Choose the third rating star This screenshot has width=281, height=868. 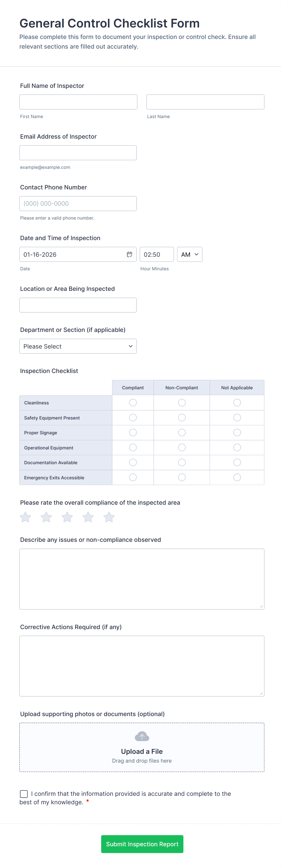click(x=67, y=517)
